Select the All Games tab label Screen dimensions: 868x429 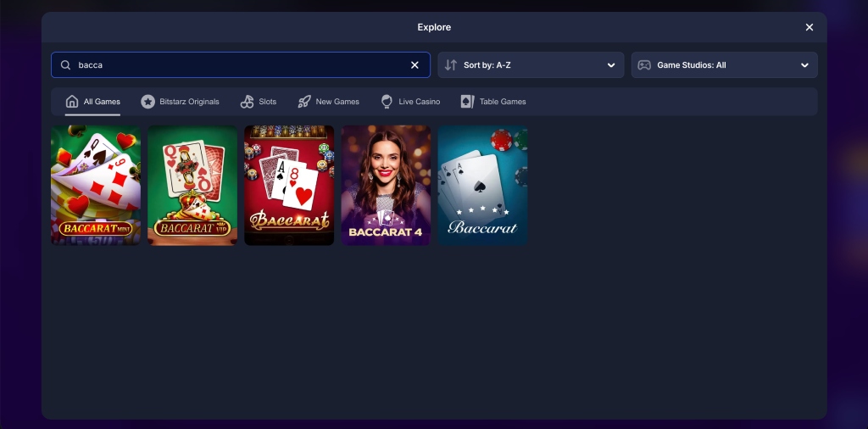102,101
